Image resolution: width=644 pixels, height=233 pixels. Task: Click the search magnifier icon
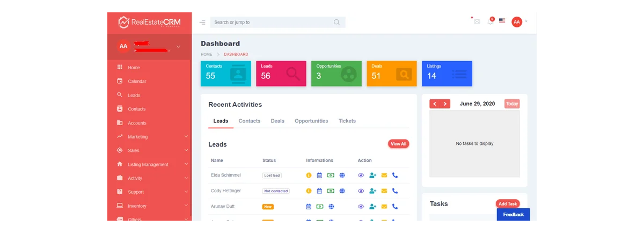pos(337,23)
